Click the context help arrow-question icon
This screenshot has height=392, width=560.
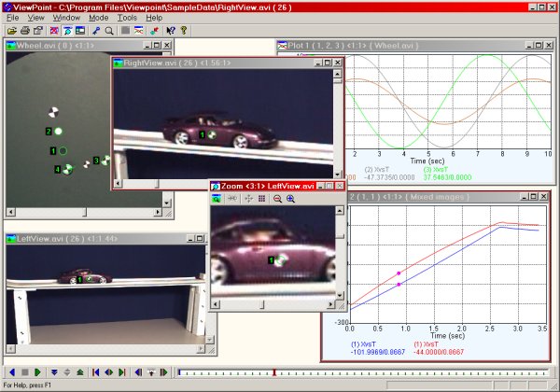pyautogui.click(x=170, y=31)
